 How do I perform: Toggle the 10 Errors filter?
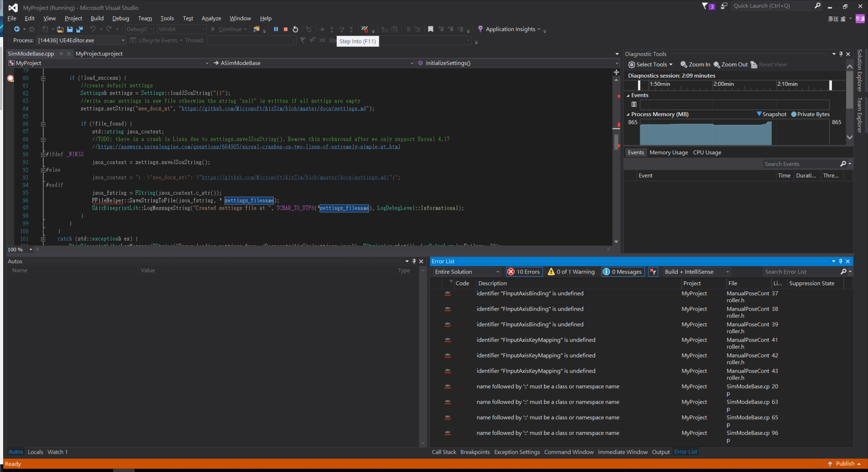[x=523, y=271]
